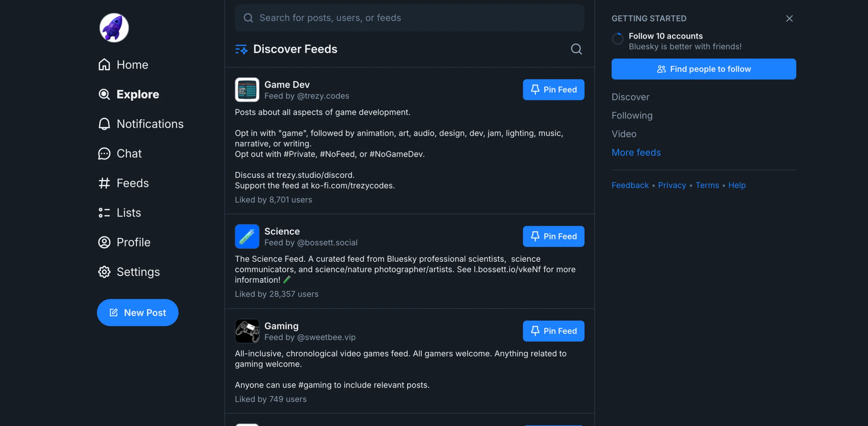The image size is (868, 426).
Task: Open the Chat panel
Action: [104, 153]
